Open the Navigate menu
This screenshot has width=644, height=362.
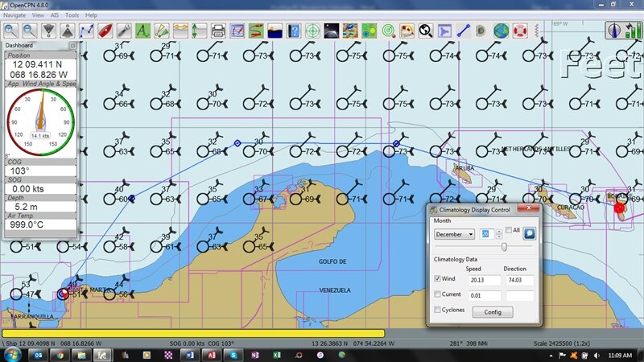14,15
